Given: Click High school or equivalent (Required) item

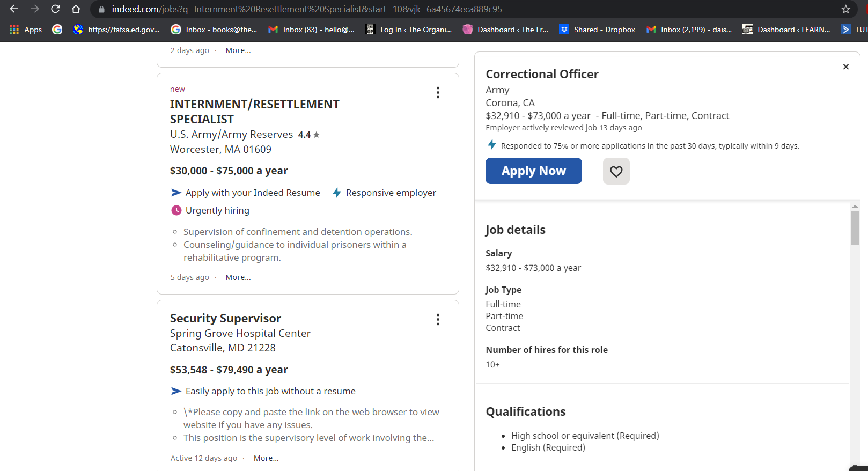Looking at the screenshot, I should click(x=585, y=436).
